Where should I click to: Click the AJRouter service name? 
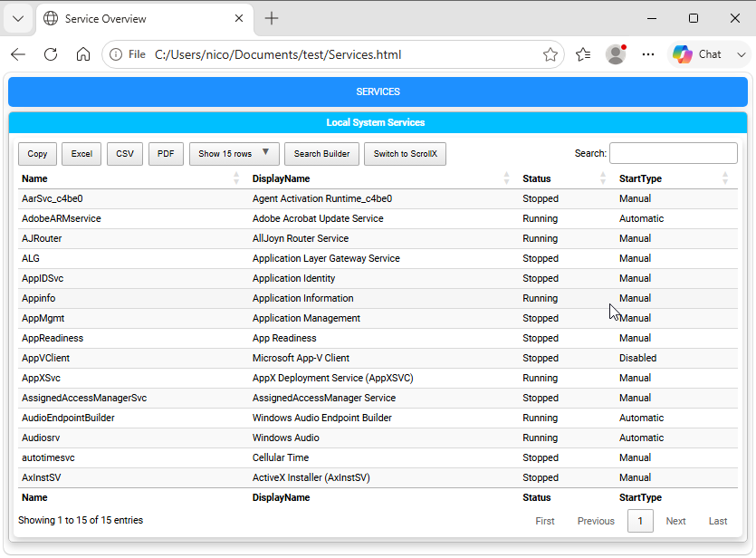pyautogui.click(x=42, y=238)
